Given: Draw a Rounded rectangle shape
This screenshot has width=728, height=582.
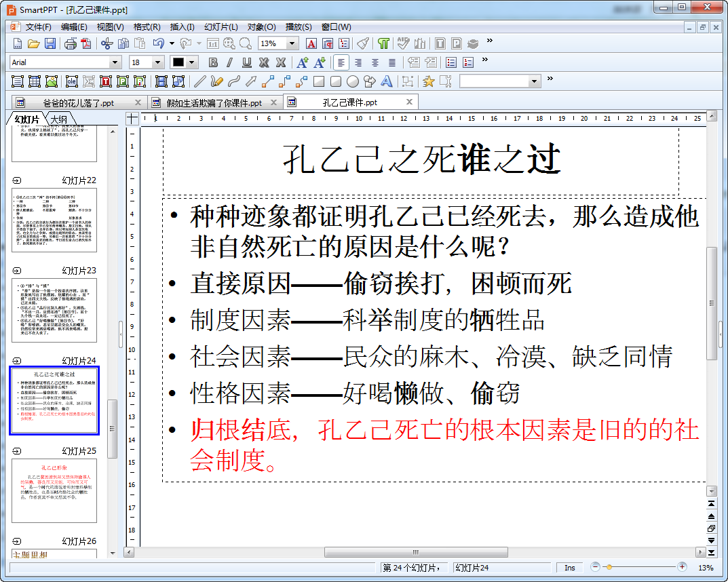Looking at the screenshot, I should click(x=336, y=81).
